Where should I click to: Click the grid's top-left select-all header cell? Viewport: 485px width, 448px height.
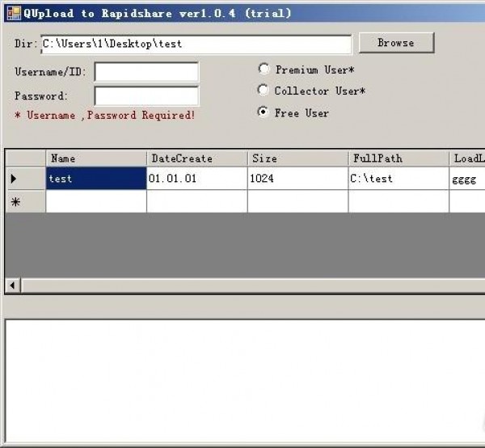[26, 158]
